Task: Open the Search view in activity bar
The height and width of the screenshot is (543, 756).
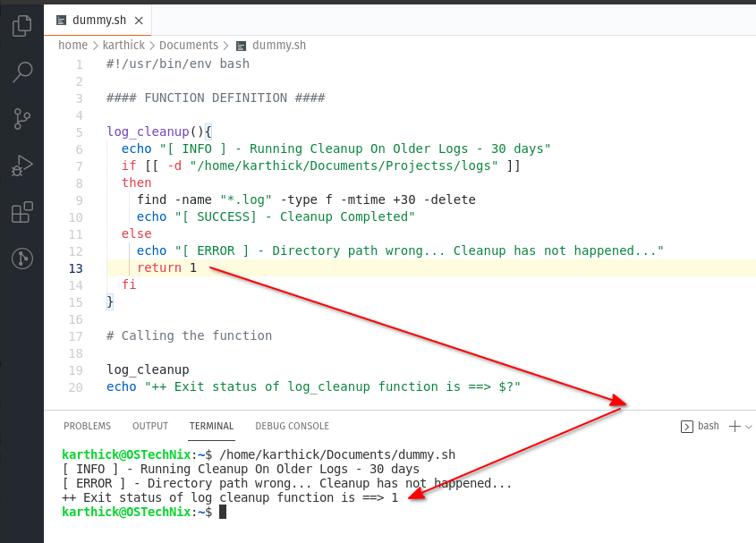Action: [21, 72]
